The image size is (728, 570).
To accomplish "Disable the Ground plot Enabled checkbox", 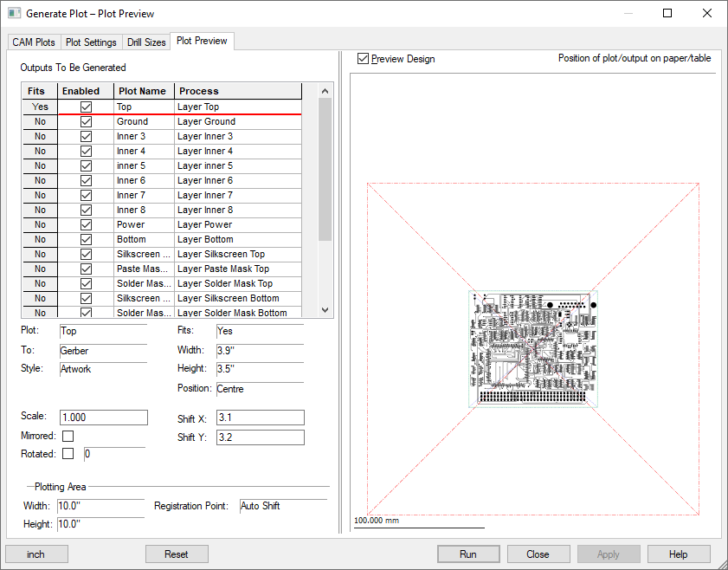I will click(x=86, y=122).
